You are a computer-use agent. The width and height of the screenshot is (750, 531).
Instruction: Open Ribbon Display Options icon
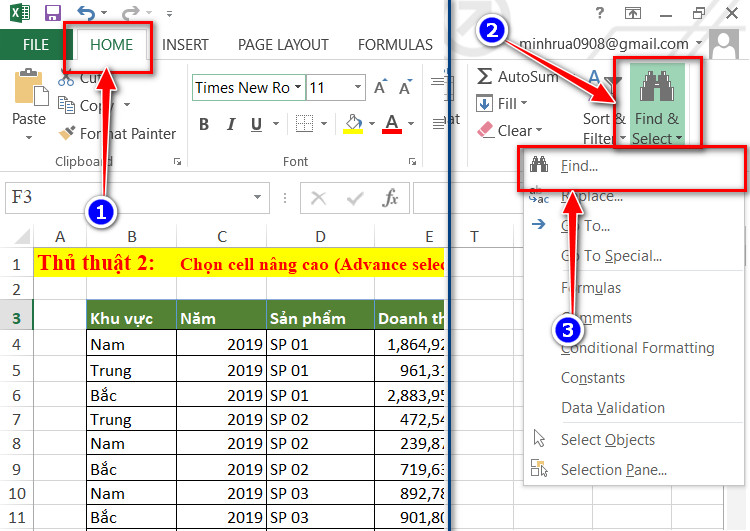pos(633,13)
